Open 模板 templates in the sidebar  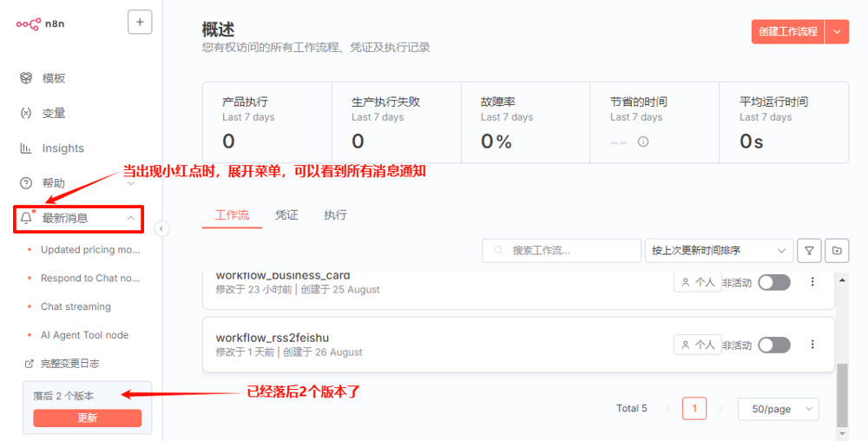tap(53, 78)
